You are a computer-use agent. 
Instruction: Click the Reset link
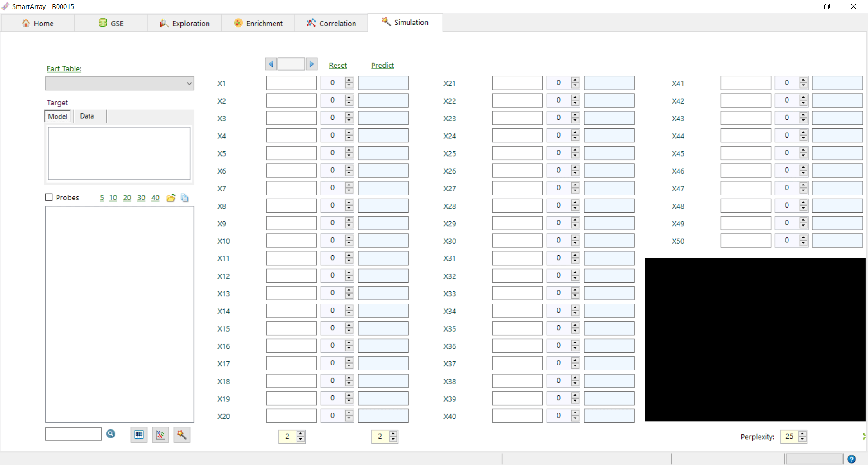click(338, 66)
